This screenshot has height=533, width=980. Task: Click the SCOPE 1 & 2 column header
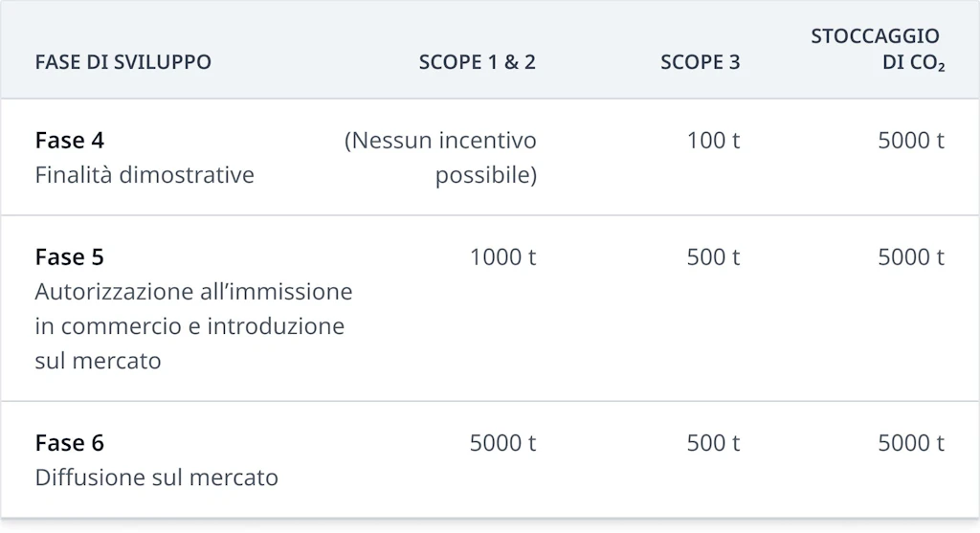477,63
